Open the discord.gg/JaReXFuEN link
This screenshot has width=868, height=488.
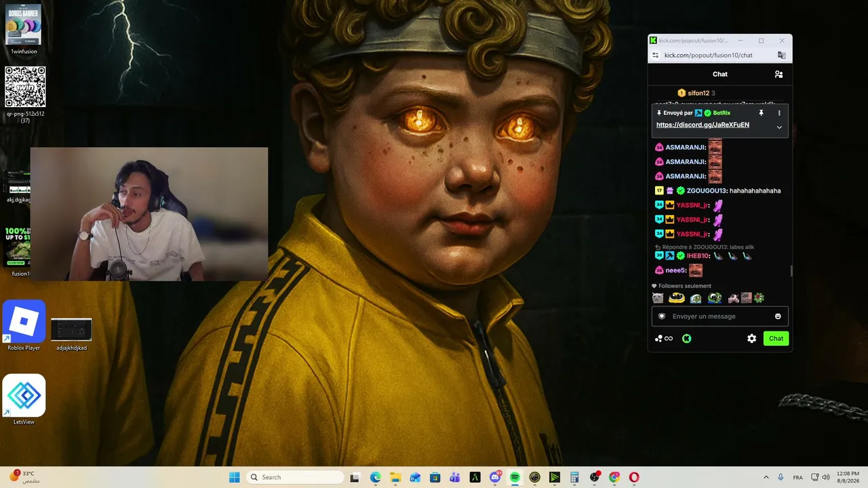[703, 125]
